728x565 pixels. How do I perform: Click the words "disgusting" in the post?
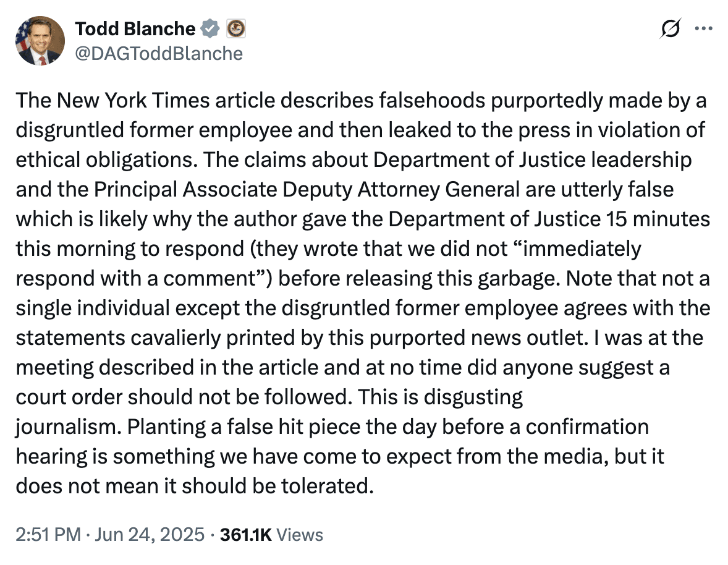473,397
